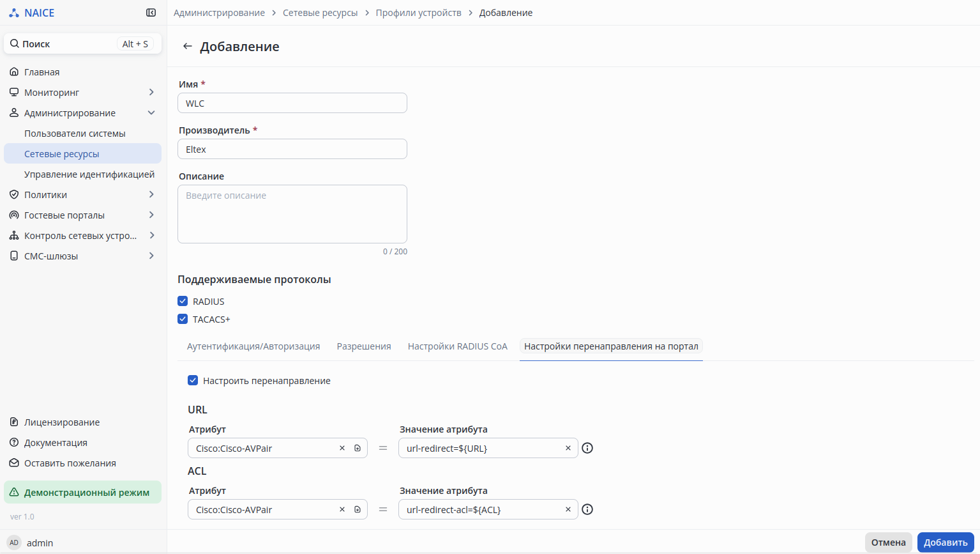980x554 pixels.
Task: Uncheck the TACACS+ protocol checkbox
Action: click(x=183, y=319)
